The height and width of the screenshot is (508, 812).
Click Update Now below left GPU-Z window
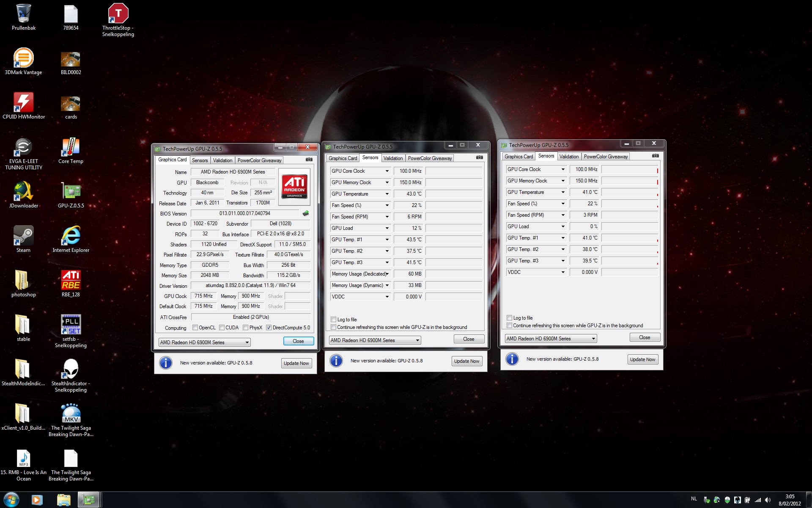296,363
